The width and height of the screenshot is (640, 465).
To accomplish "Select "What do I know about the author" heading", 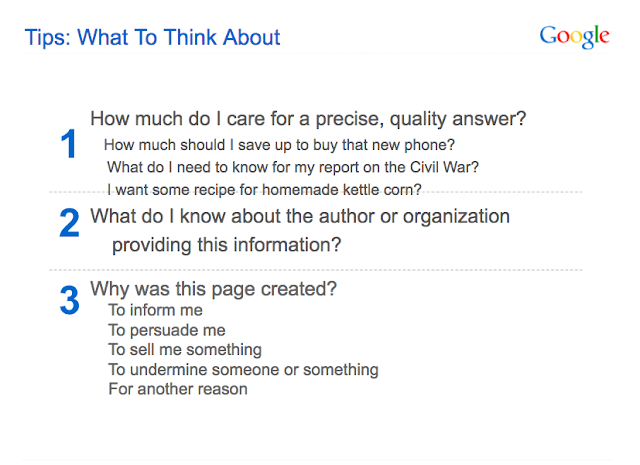I will click(300, 216).
